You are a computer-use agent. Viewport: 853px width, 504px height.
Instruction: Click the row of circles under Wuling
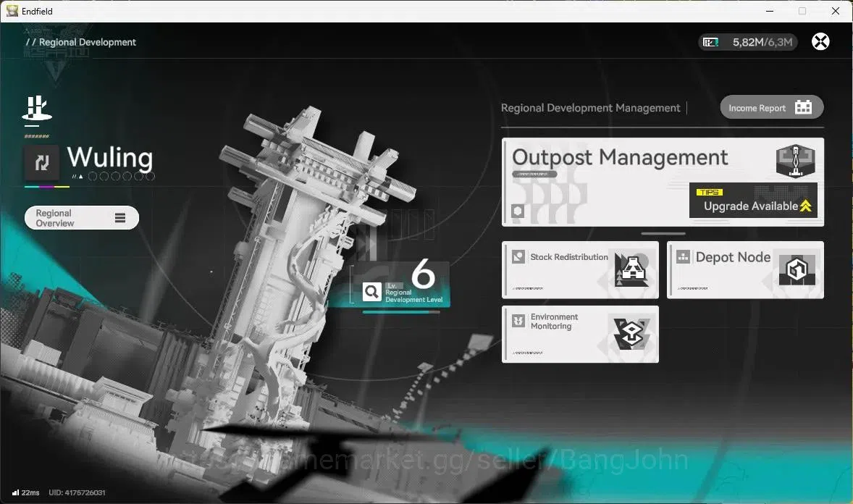click(x=122, y=177)
